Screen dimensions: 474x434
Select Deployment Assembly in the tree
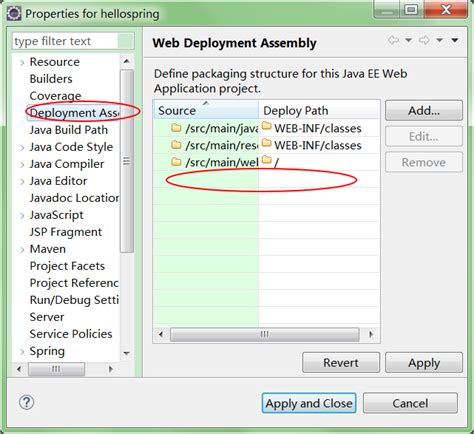pos(74,113)
